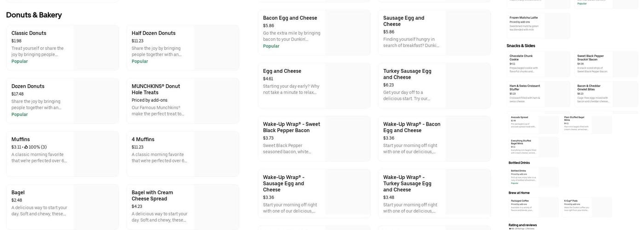Click the Classic Donuts image thumbnail
644x230 pixels.
point(96,47)
